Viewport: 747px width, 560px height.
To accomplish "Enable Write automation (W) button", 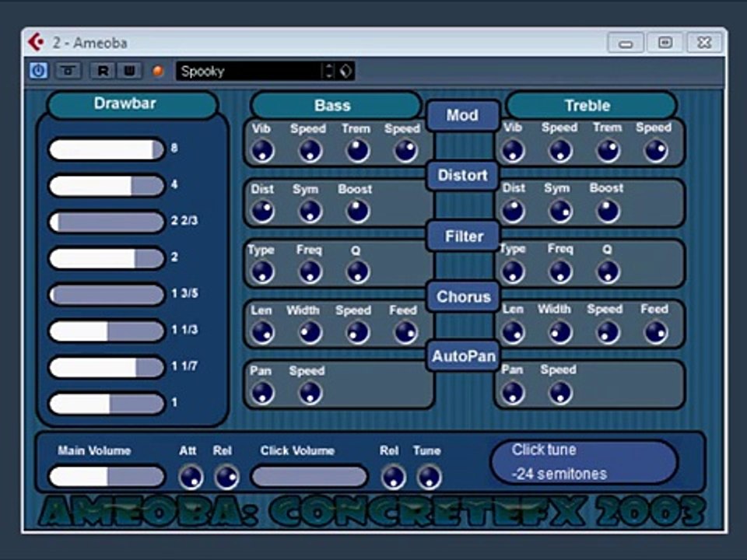I will pos(129,71).
